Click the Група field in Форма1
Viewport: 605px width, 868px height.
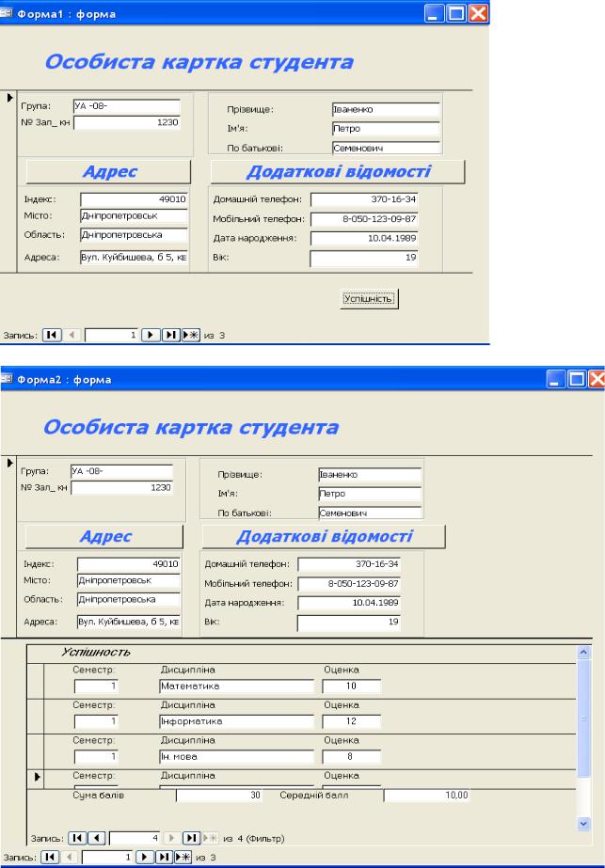click(127, 105)
